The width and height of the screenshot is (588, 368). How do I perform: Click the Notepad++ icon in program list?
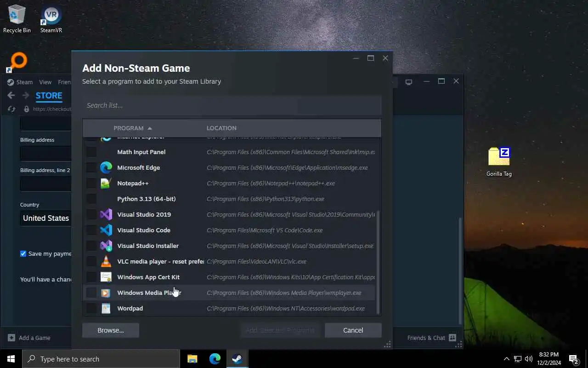tap(106, 183)
